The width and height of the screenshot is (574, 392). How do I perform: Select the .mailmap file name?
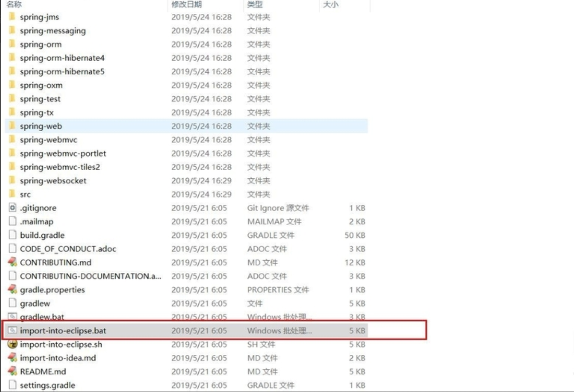click(x=37, y=221)
